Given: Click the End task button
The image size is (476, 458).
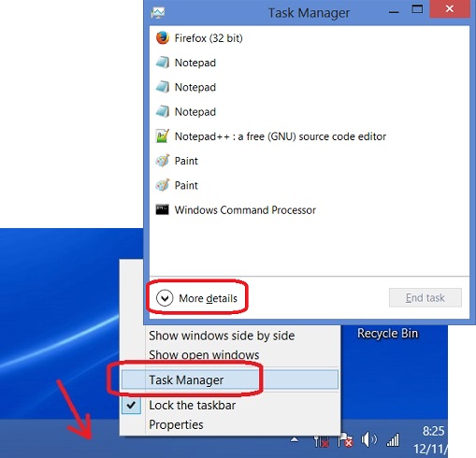Looking at the screenshot, I should click(x=426, y=297).
